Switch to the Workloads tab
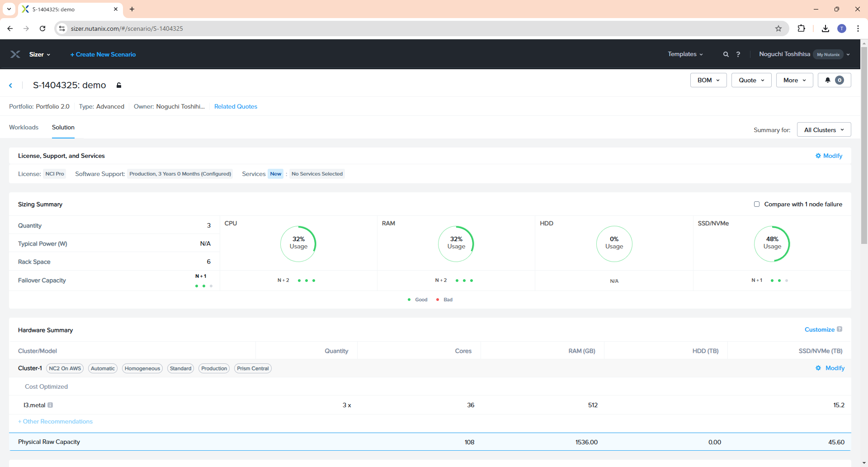This screenshot has width=868, height=467. pyautogui.click(x=24, y=127)
